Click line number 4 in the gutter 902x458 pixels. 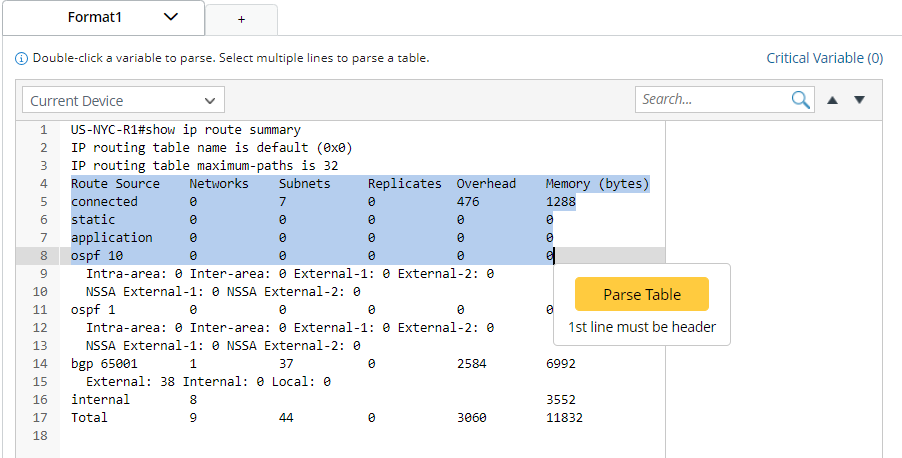pyautogui.click(x=43, y=184)
